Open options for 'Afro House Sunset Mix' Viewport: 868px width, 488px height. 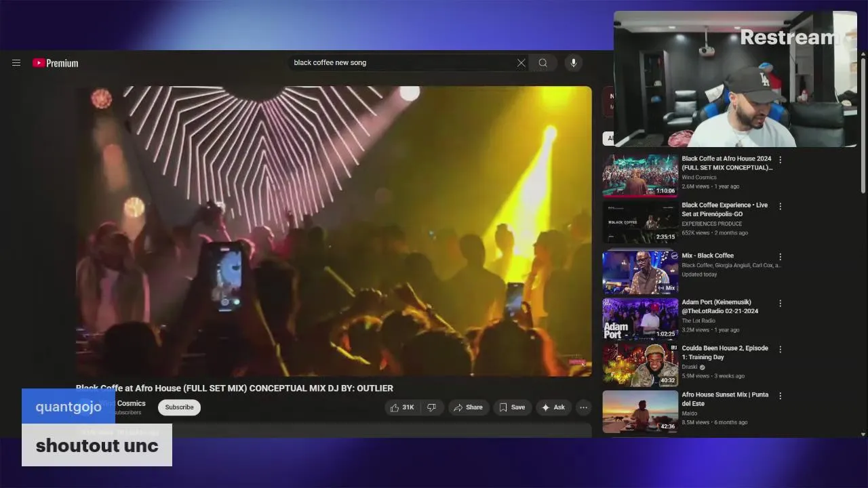click(781, 396)
